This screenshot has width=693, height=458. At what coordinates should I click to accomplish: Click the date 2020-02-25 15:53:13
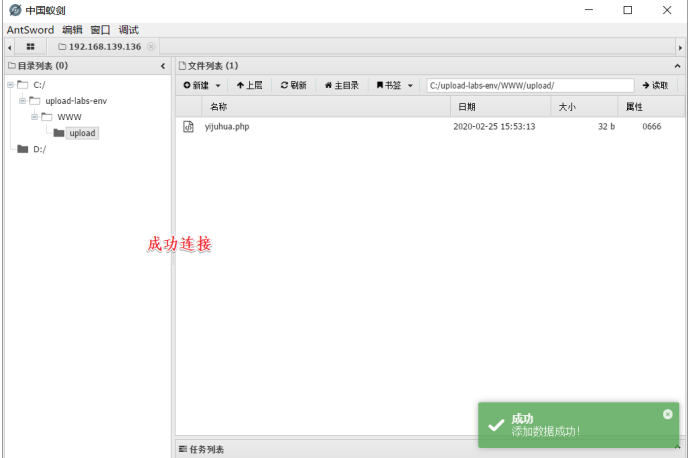(494, 126)
